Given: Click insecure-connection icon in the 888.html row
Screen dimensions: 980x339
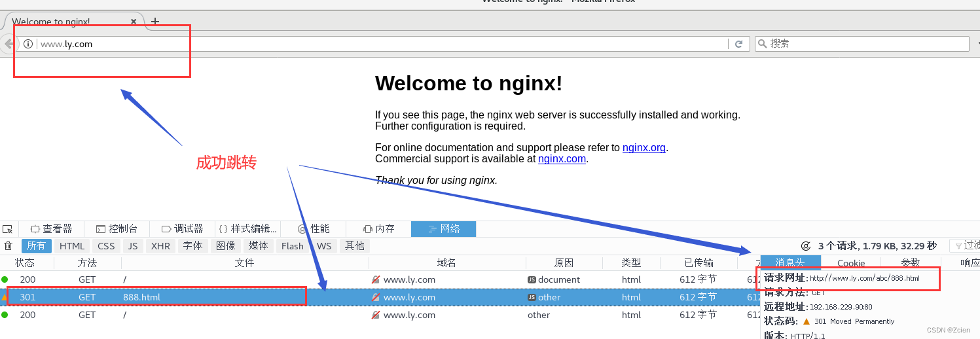Looking at the screenshot, I should (376, 297).
